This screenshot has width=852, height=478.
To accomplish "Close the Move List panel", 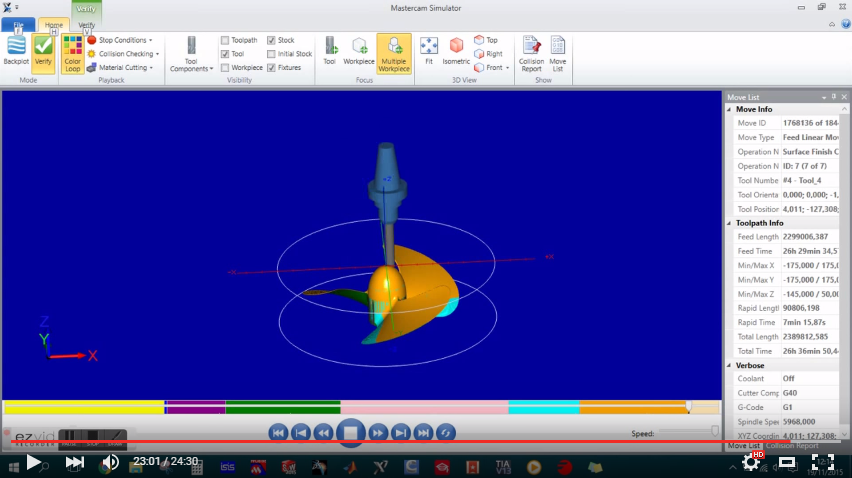I will coord(844,97).
